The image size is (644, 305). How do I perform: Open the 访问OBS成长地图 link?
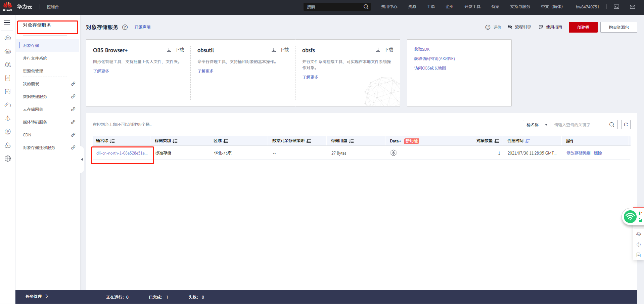click(430, 68)
